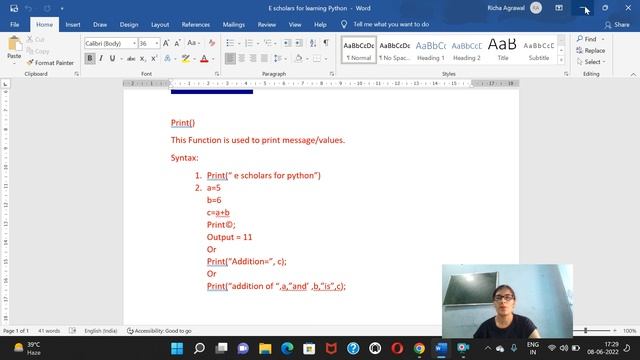Switch to the Insert tab
Viewport: 640px width, 360px height.
pos(73,24)
